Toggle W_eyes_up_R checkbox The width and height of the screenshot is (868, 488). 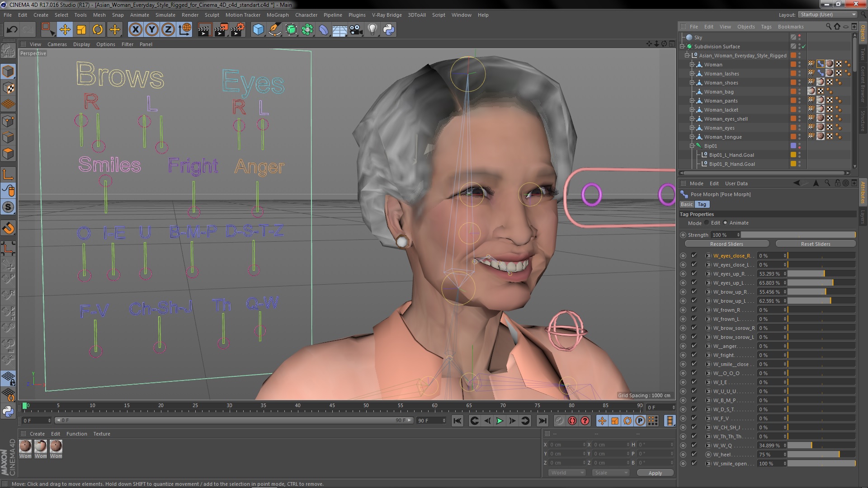(694, 274)
